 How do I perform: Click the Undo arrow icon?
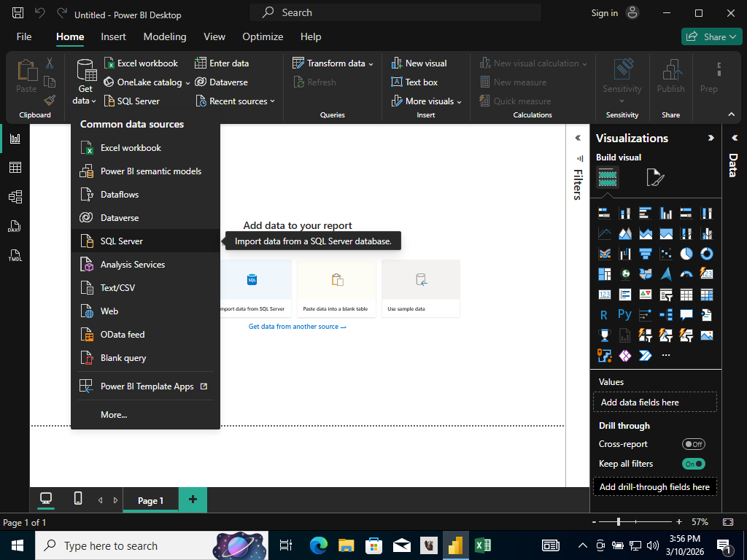click(x=40, y=13)
